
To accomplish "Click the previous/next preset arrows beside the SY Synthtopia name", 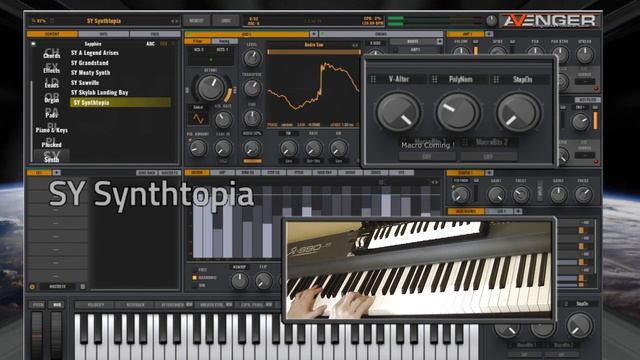I will click(174, 21).
